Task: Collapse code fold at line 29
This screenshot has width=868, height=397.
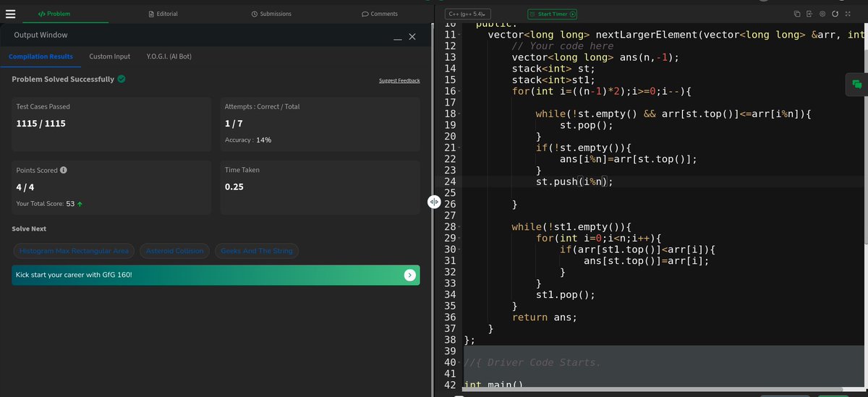Action: (x=459, y=239)
